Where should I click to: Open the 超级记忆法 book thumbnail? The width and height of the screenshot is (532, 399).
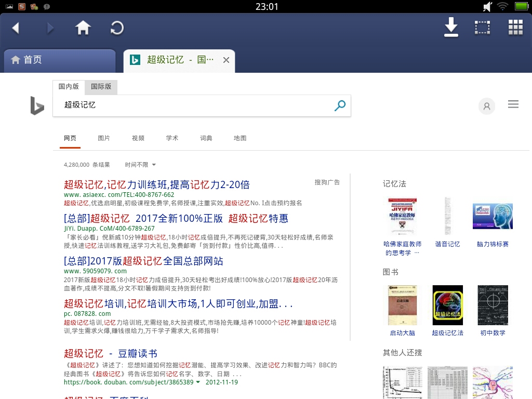click(x=447, y=305)
